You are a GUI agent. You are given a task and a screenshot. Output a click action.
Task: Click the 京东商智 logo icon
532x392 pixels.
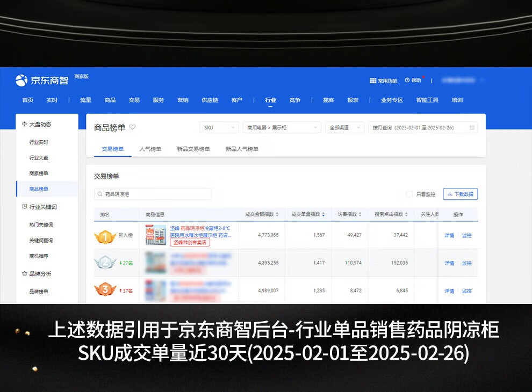(x=21, y=80)
